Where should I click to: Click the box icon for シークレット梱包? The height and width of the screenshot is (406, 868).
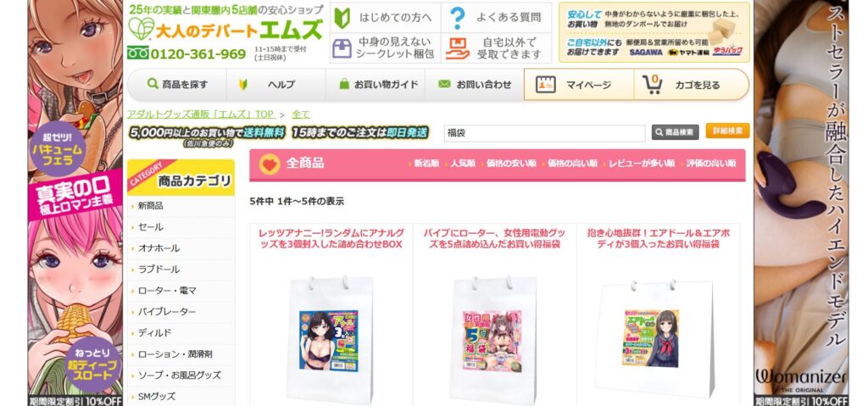[342, 48]
